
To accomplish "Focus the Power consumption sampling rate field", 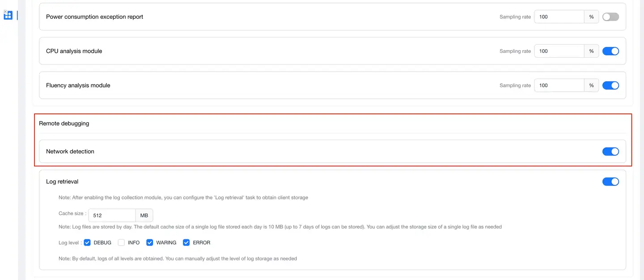I will [x=559, y=17].
